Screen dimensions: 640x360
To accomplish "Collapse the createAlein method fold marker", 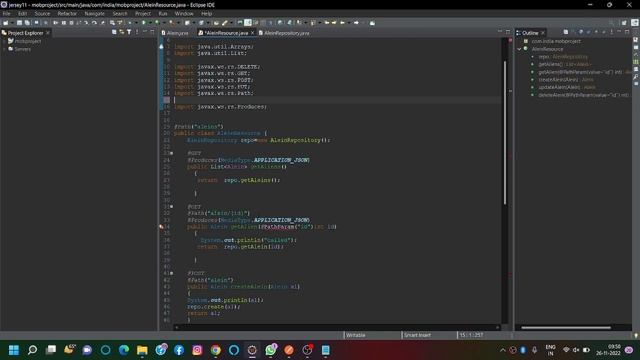I will pyautogui.click(x=171, y=273).
